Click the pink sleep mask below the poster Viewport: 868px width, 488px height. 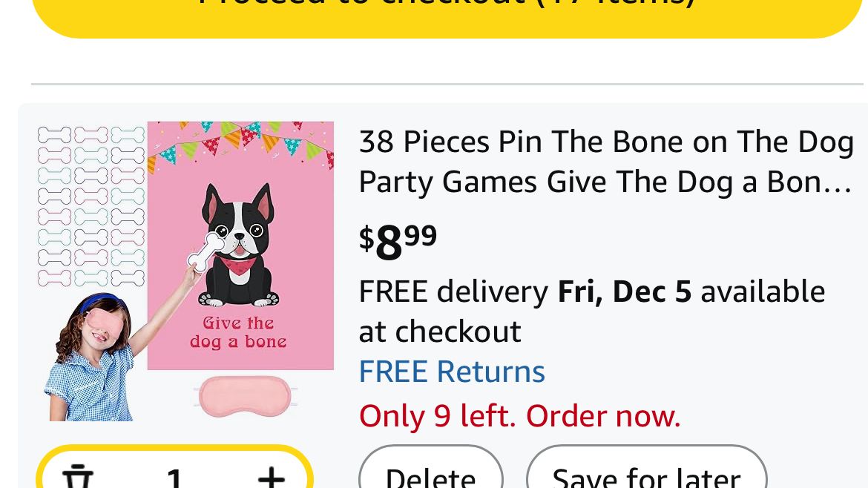point(244,396)
